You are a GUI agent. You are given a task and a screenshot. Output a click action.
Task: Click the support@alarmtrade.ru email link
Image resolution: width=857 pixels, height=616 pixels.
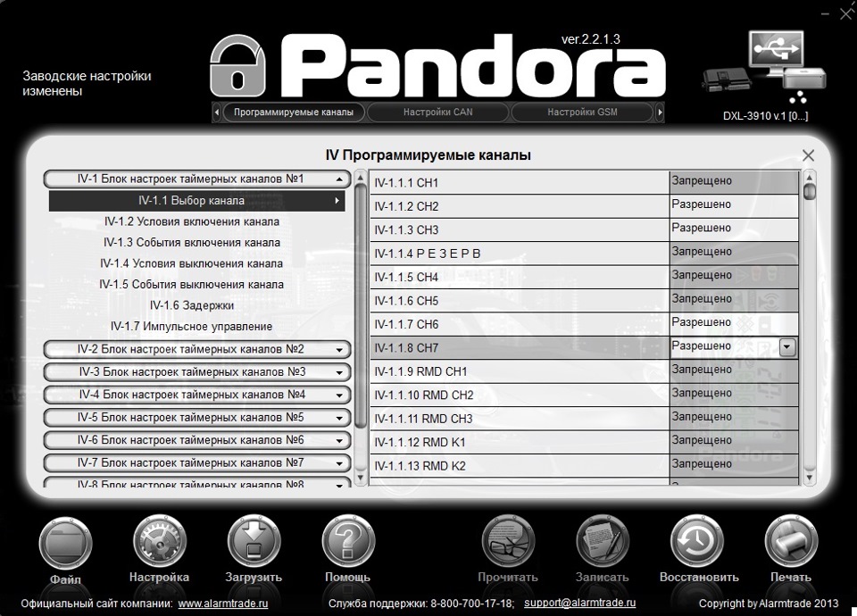[x=580, y=603]
